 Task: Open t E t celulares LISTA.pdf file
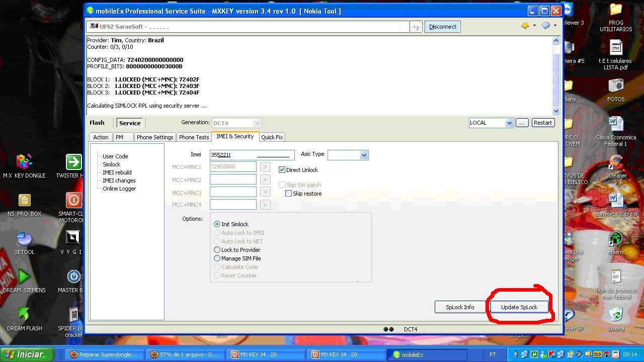(616, 55)
